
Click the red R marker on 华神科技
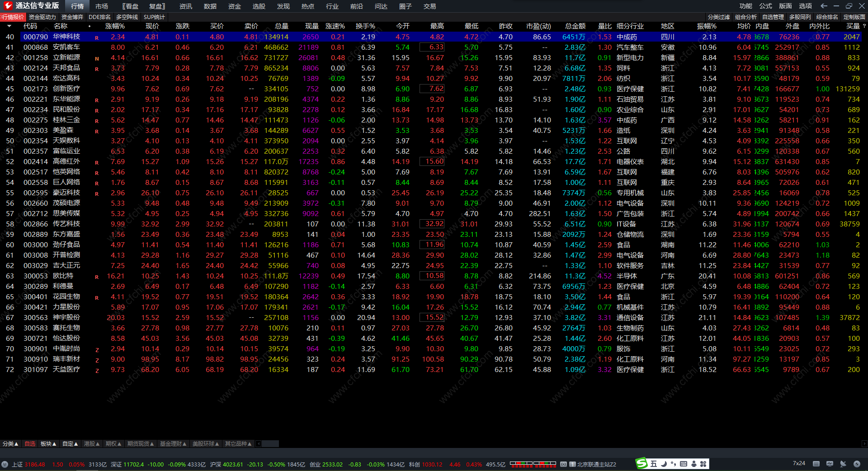97,38
